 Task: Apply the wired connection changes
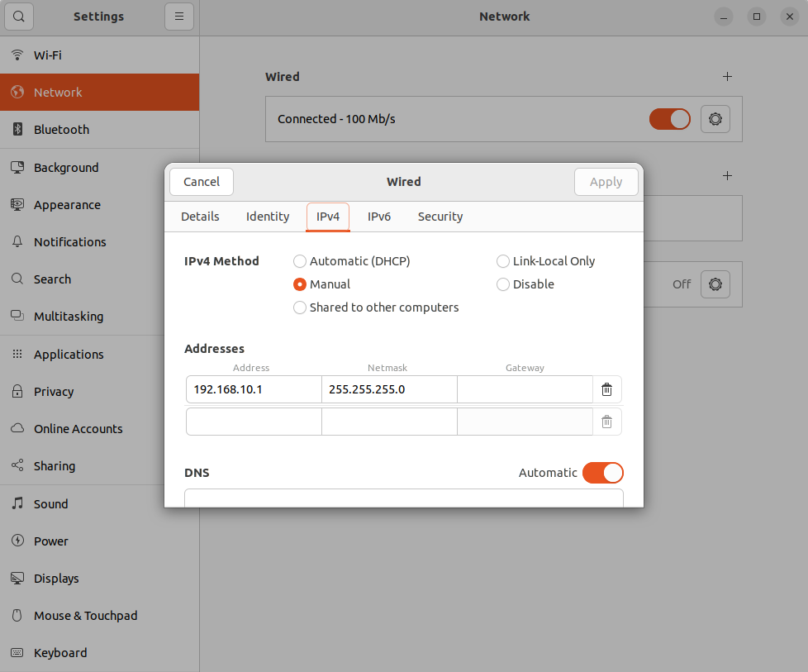[x=606, y=182]
